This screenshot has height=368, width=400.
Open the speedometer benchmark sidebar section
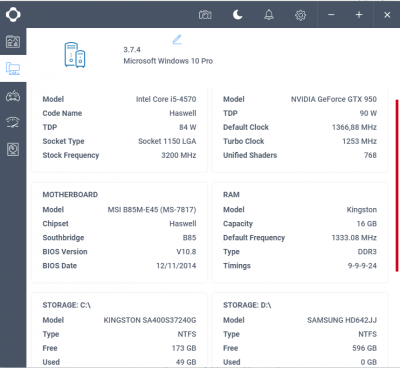(13, 123)
